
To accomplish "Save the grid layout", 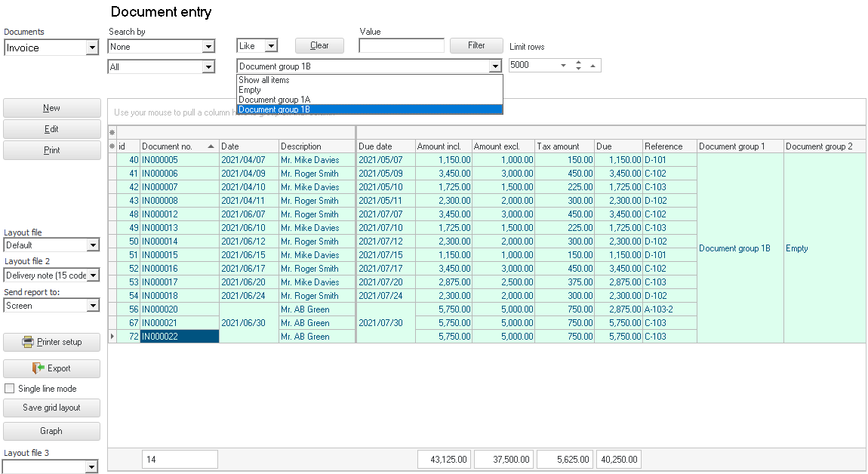I will coord(52,408).
